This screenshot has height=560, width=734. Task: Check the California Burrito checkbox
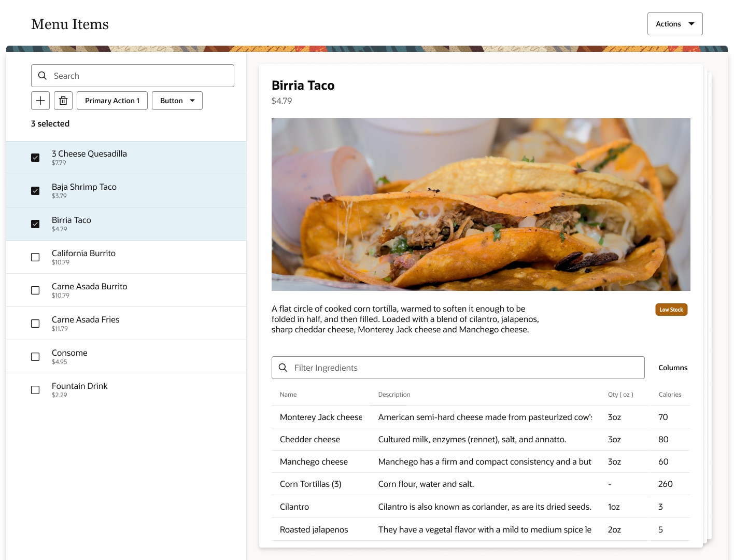coord(35,257)
